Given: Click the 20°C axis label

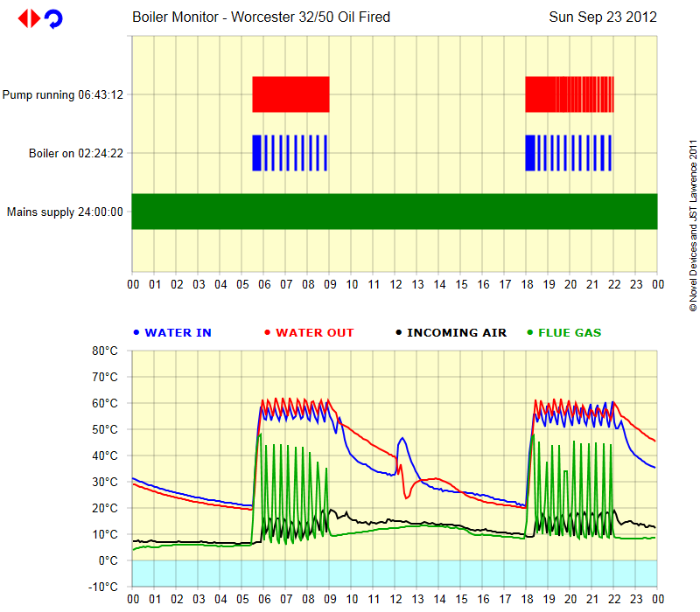Looking at the screenshot, I should [105, 508].
